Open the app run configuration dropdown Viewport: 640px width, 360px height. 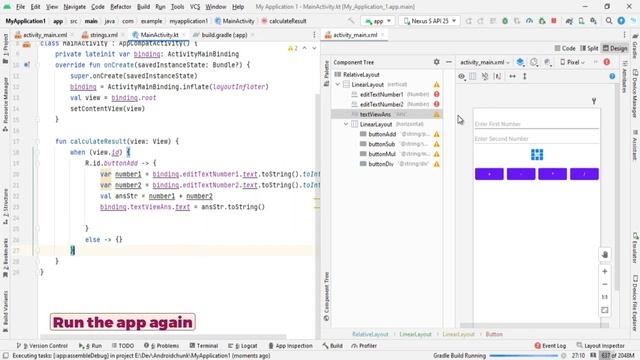coord(378,21)
